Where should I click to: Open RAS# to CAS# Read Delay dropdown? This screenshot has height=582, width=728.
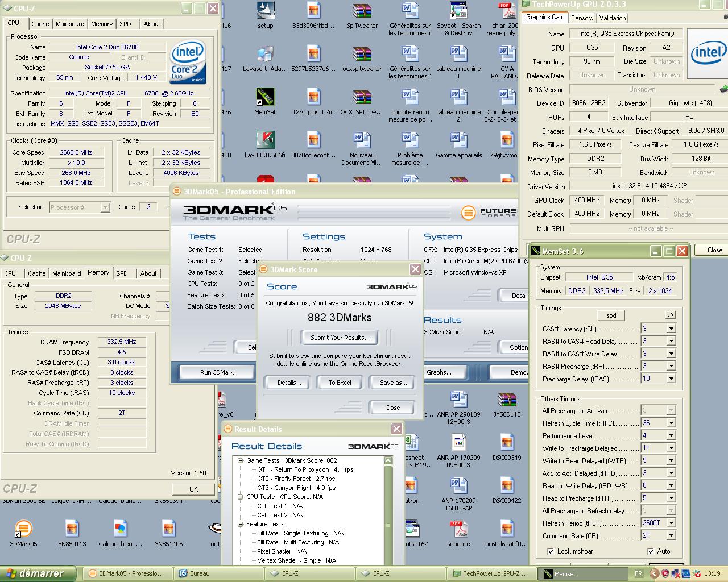coord(671,341)
